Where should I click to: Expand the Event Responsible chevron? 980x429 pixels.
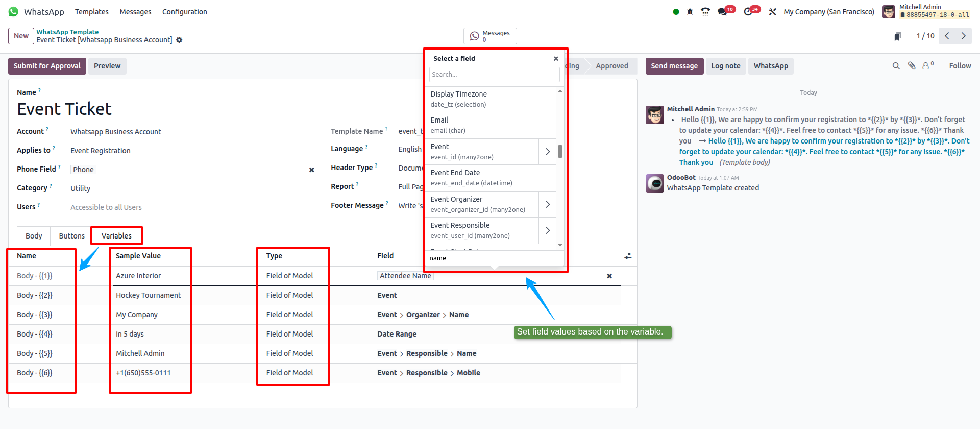tap(547, 230)
